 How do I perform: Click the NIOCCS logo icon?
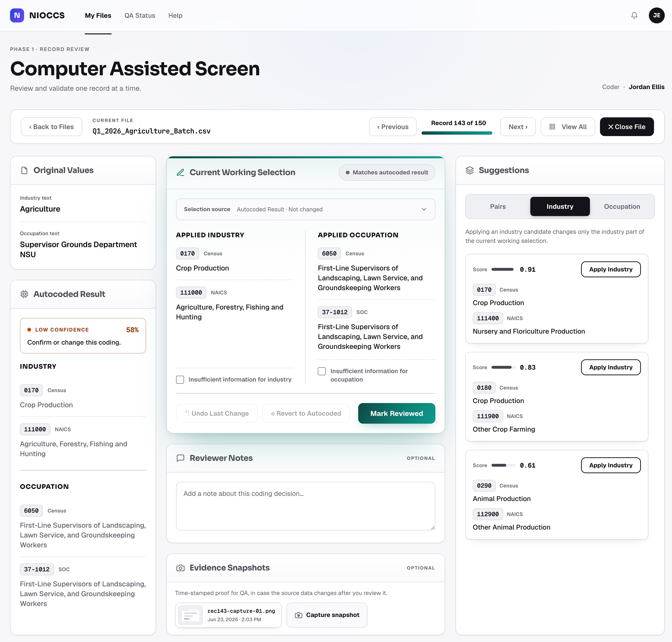tap(17, 15)
